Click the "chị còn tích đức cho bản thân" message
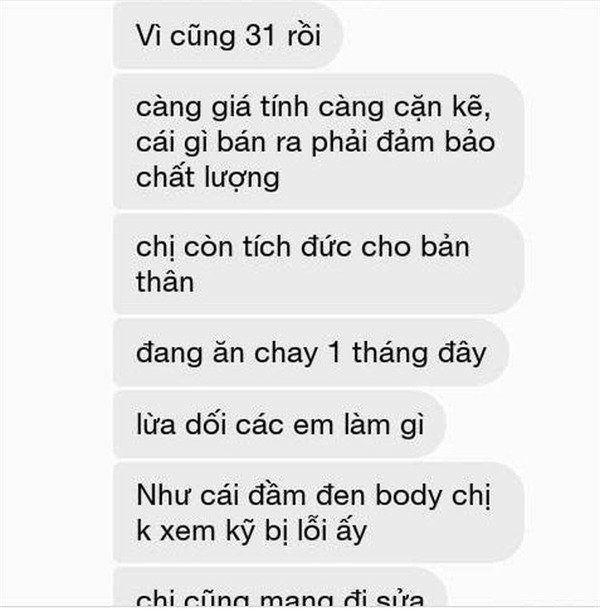Screen dimensions: 600x609 (318, 264)
